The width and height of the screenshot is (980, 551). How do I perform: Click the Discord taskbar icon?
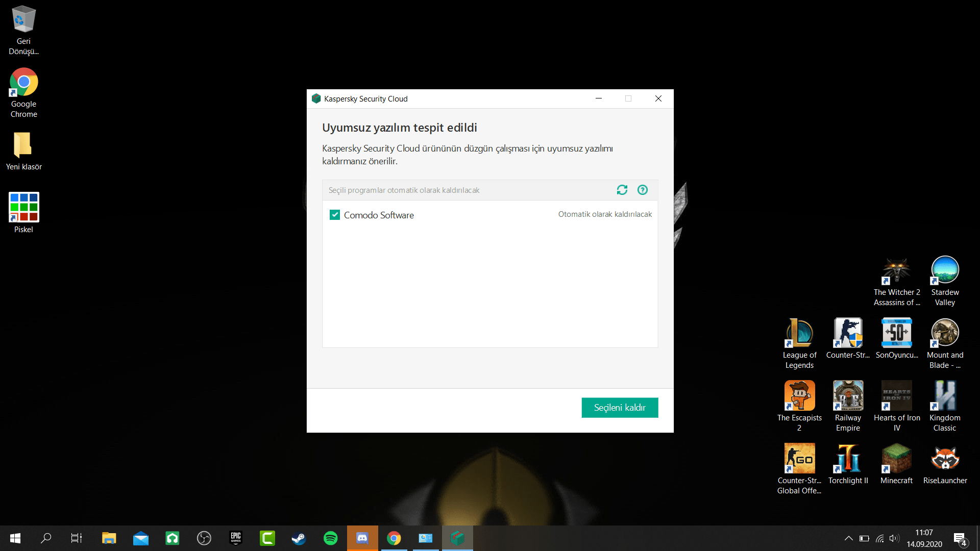[x=362, y=538]
